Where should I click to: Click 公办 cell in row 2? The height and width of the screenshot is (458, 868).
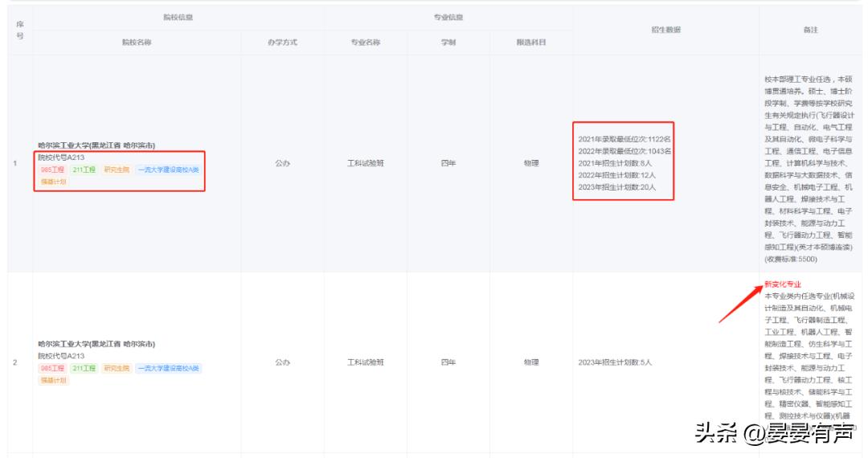[282, 362]
